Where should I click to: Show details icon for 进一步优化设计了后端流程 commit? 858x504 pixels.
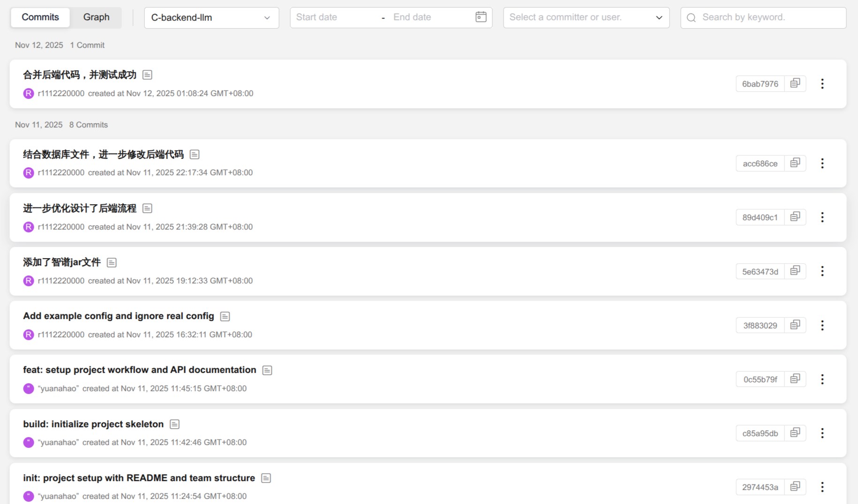pyautogui.click(x=147, y=208)
